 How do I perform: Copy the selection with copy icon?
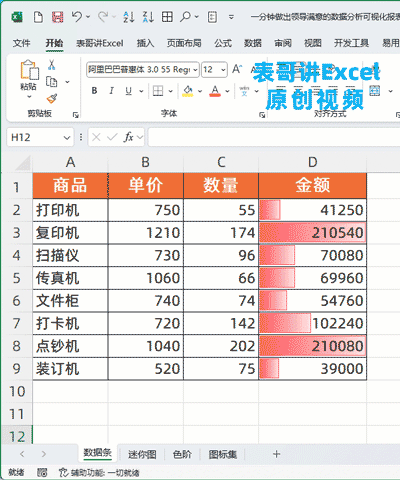(52, 82)
